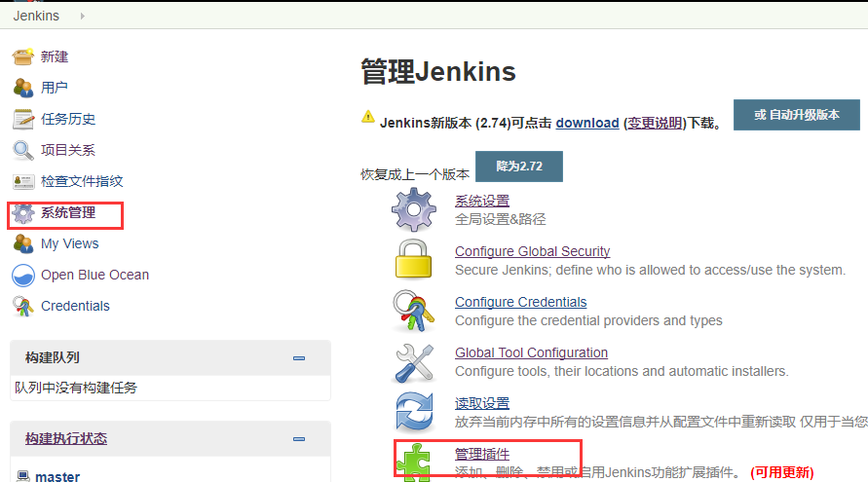Follow the download link for Jenkins 2.74
This screenshot has width=868, height=482.
pyautogui.click(x=587, y=123)
